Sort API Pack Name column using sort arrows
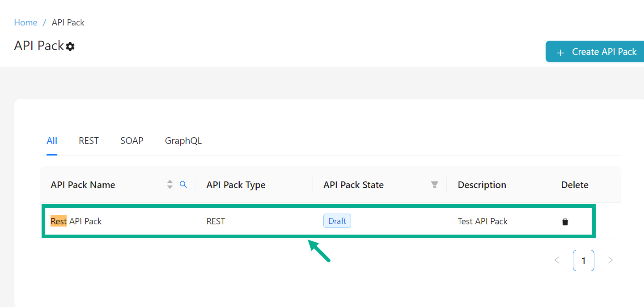 click(x=169, y=185)
